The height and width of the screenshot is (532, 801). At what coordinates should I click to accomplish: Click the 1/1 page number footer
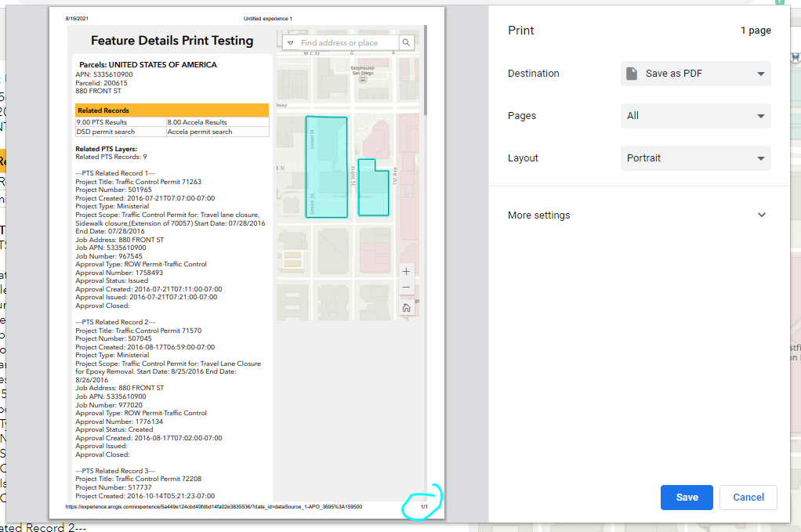point(424,507)
